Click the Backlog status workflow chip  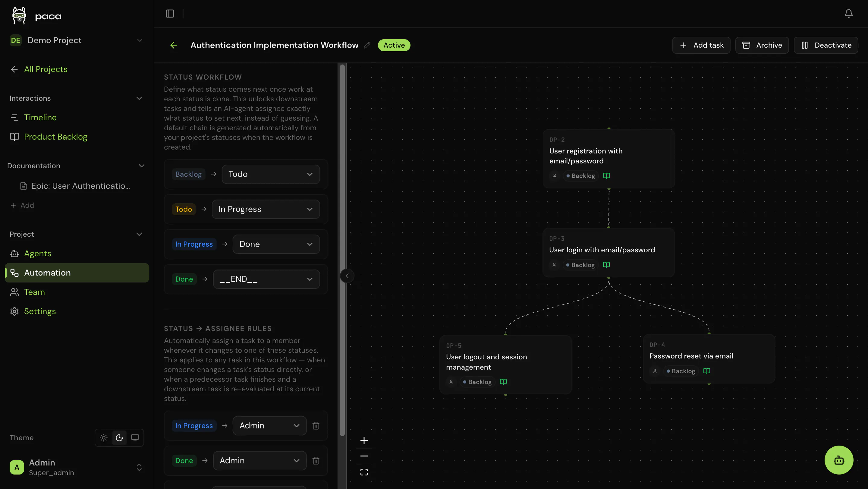pyautogui.click(x=188, y=174)
